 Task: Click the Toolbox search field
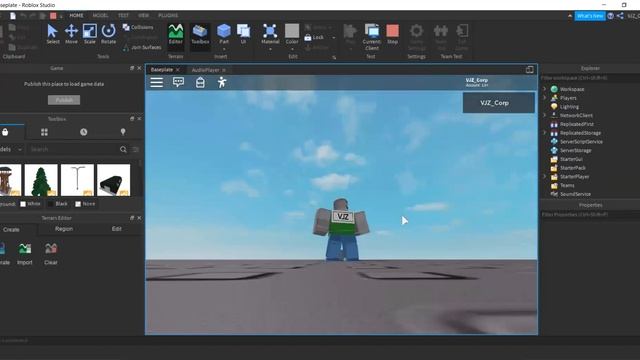tap(73, 149)
